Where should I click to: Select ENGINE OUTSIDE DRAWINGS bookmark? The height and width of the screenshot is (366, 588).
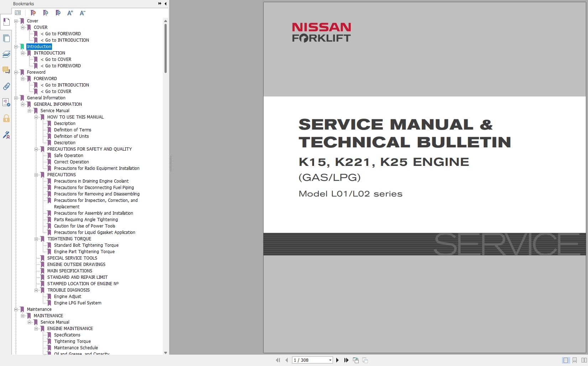pyautogui.click(x=76, y=265)
